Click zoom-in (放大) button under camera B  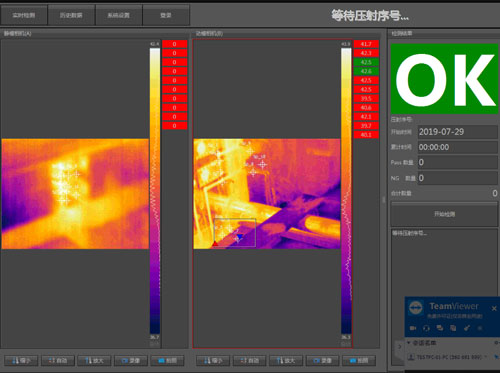tap(286, 360)
